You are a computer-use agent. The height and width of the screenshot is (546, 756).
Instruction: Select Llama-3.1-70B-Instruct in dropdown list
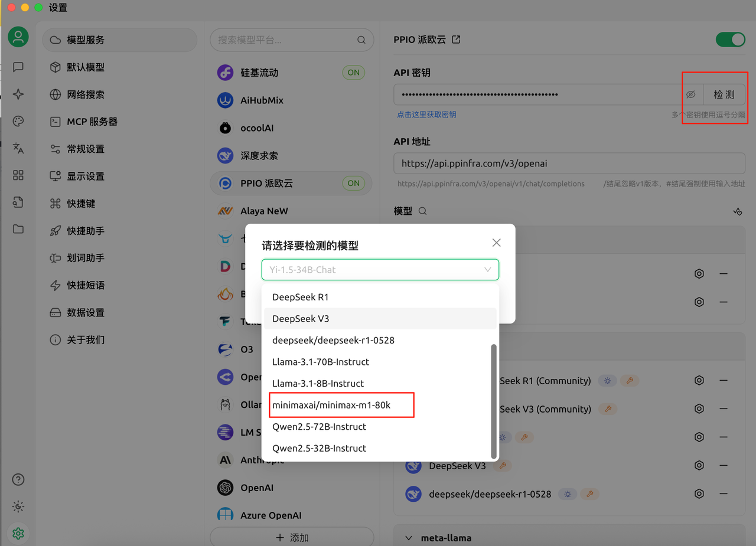[x=380, y=362]
